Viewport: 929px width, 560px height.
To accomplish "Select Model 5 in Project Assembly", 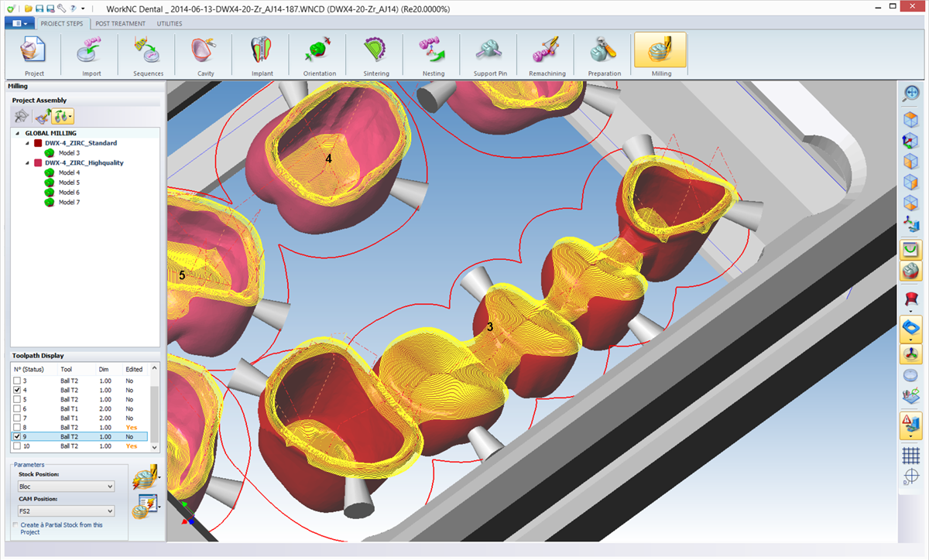I will [69, 183].
